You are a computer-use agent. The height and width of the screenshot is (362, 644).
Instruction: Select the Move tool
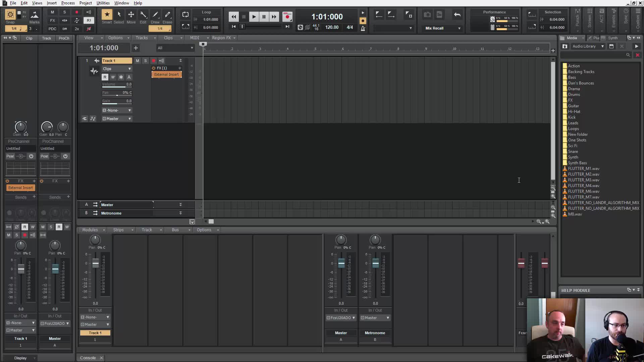[131, 14]
